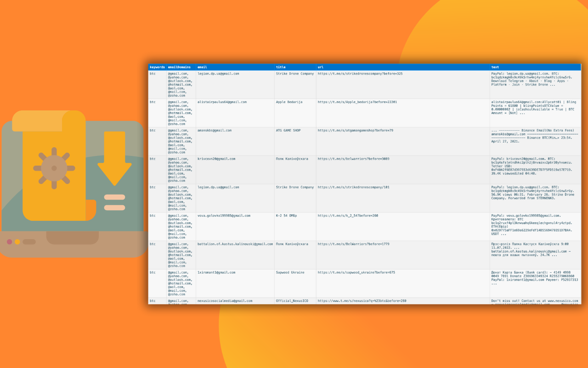Select email vova.golovko199985@gmail.com
Image resolution: width=588 pixels, height=368 pixels.
pyautogui.click(x=224, y=216)
